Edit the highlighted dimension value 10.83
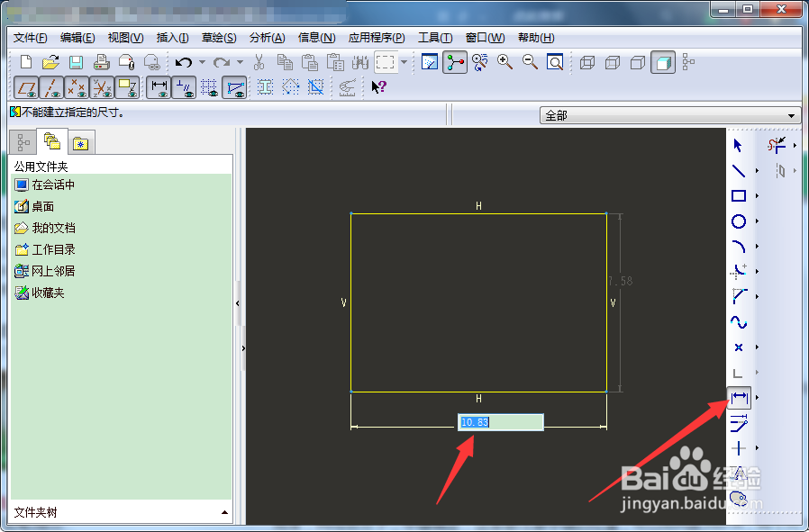The image size is (809, 532). [x=500, y=422]
